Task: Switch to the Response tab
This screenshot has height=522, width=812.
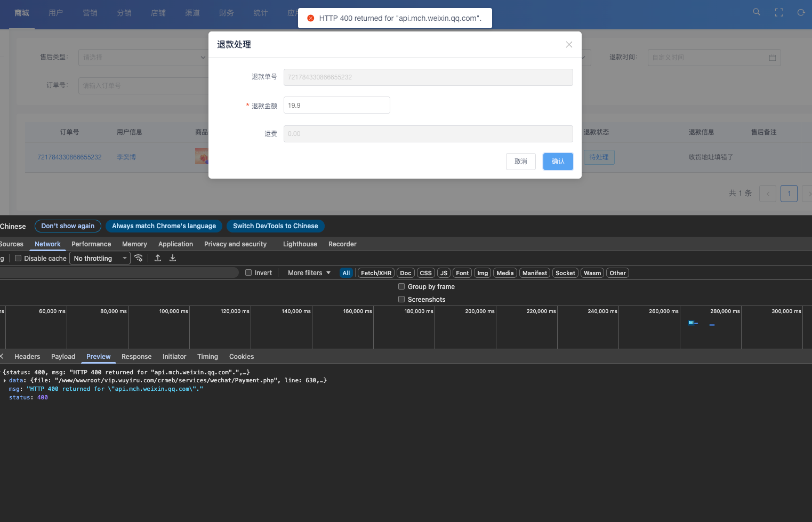Action: (136, 356)
